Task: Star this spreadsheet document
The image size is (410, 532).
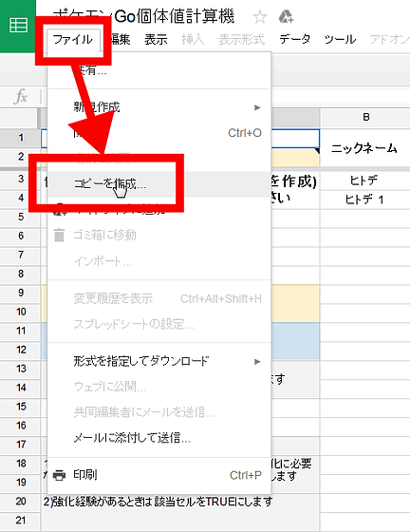Action: coord(260,17)
